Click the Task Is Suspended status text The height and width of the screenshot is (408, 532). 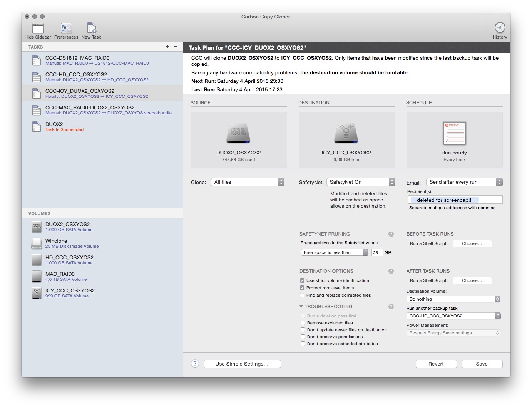(x=64, y=129)
